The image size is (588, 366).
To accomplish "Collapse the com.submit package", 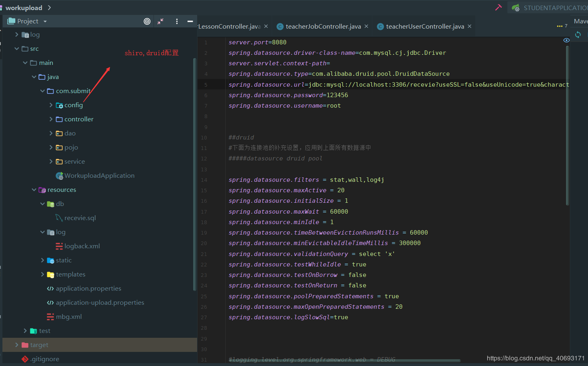I will [42, 91].
